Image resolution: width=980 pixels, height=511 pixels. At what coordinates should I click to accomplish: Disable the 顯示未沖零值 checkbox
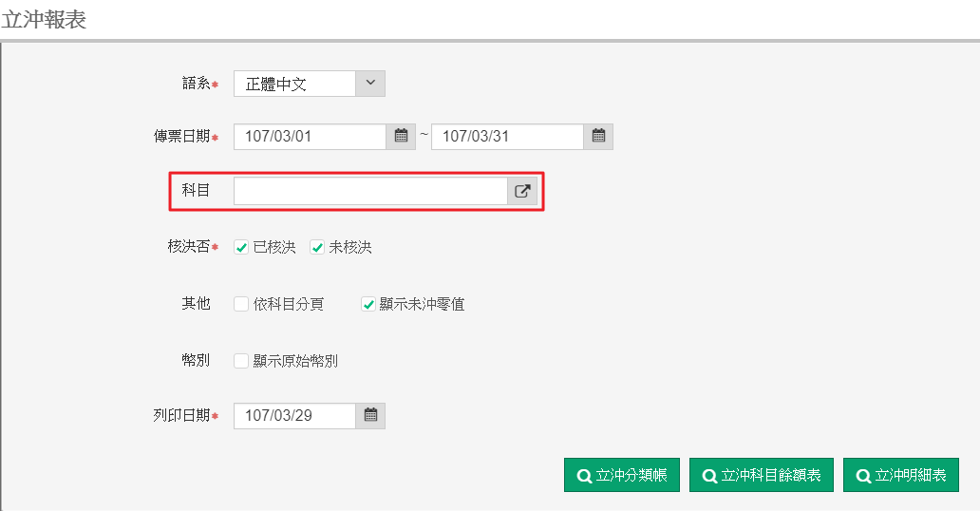(368, 304)
